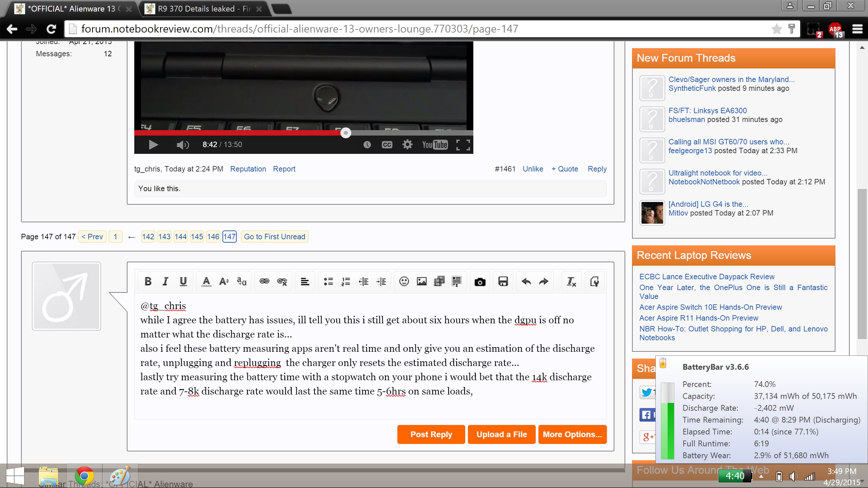This screenshot has width=868, height=488.
Task: Toggle bold formatting in reply editor
Action: [148, 281]
